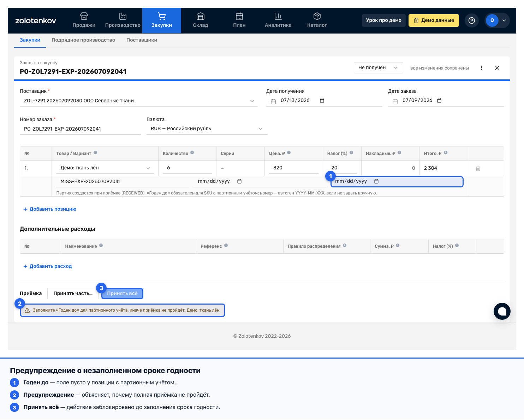The image size is (524, 420).
Task: Expand the Валюта RUB dropdown
Action: [261, 129]
